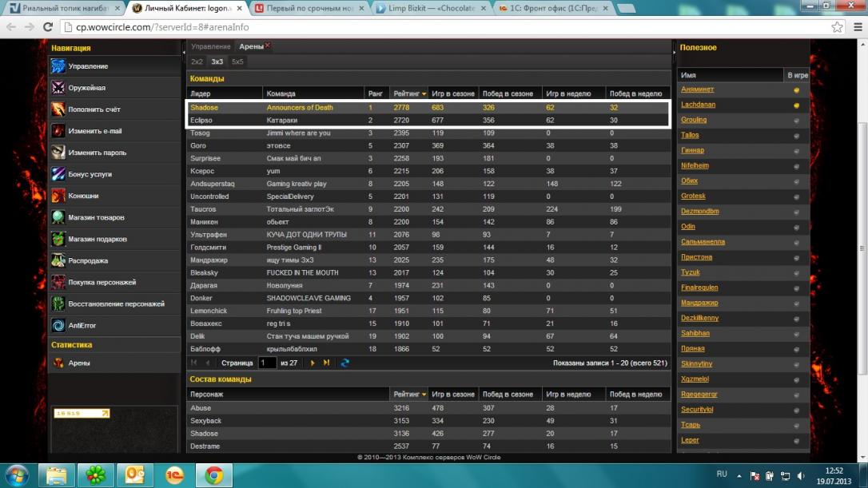Bookmark page with the star icon

[837, 27]
